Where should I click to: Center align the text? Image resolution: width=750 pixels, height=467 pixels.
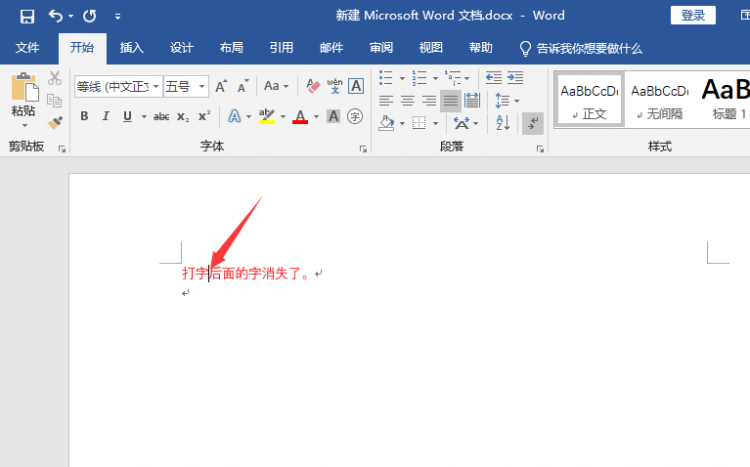[x=408, y=100]
